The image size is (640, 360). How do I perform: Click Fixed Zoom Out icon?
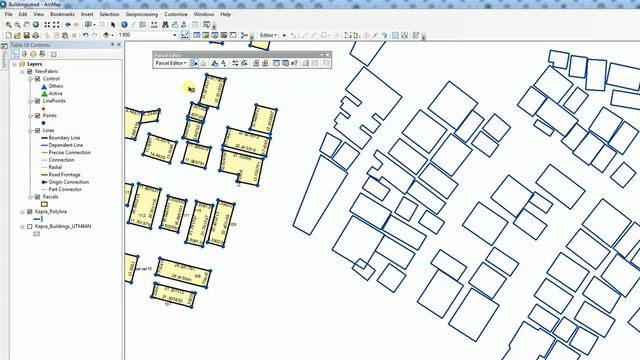pyautogui.click(x=56, y=25)
